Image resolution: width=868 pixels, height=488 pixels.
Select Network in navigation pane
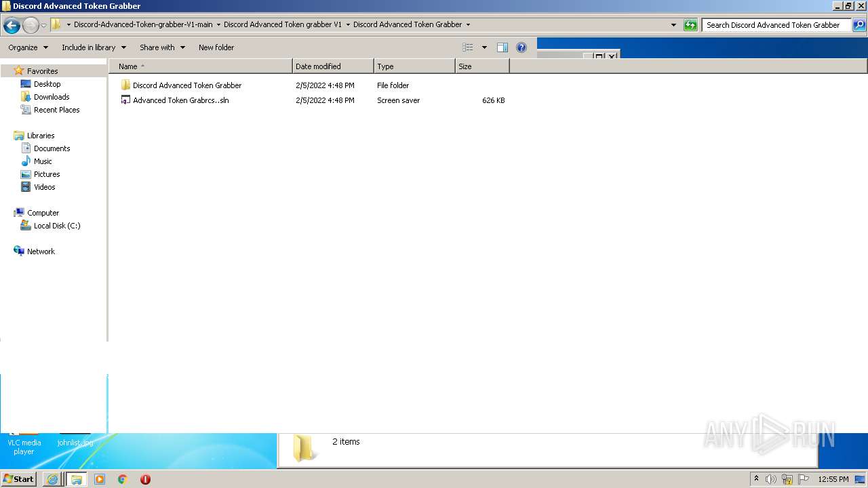[41, 251]
